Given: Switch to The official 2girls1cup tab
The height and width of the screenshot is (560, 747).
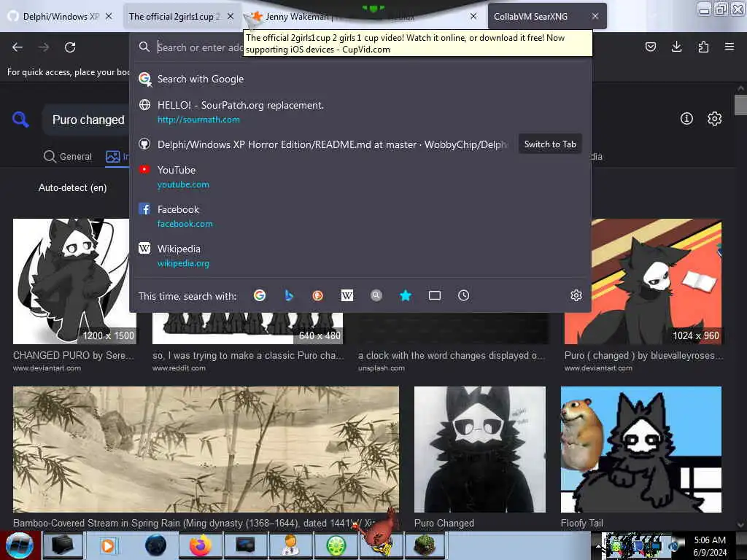Looking at the screenshot, I should [174, 17].
